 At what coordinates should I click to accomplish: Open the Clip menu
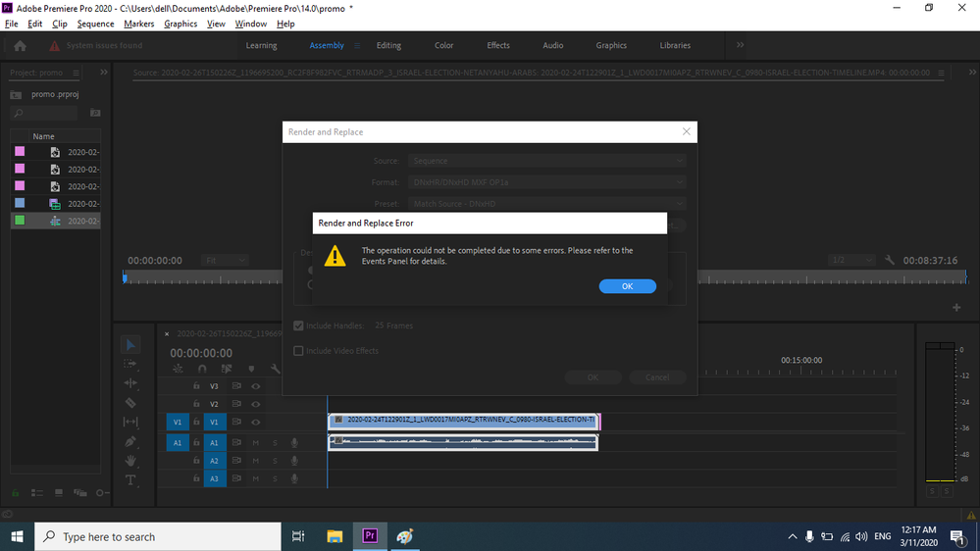pos(60,24)
